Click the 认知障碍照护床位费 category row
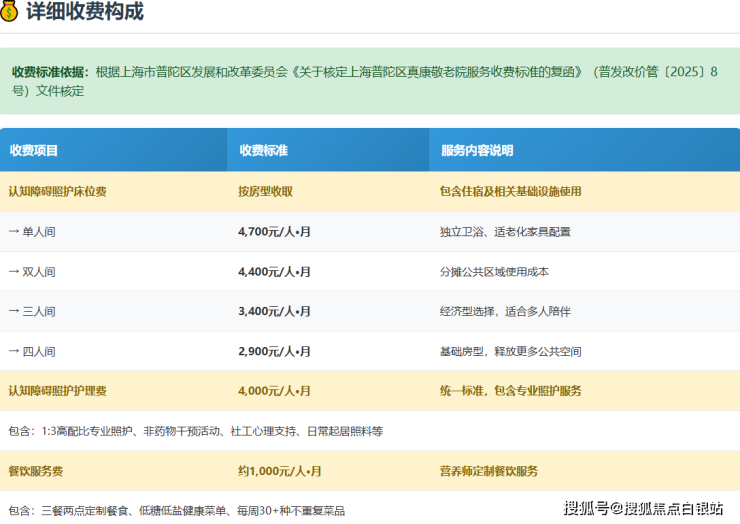This screenshot has height=524, width=740. pos(57,191)
